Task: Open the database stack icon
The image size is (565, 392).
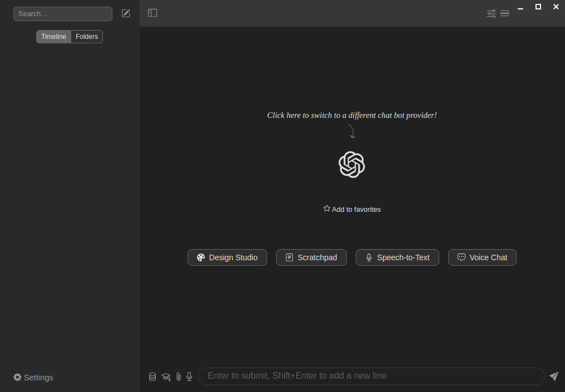Action: 153,376
